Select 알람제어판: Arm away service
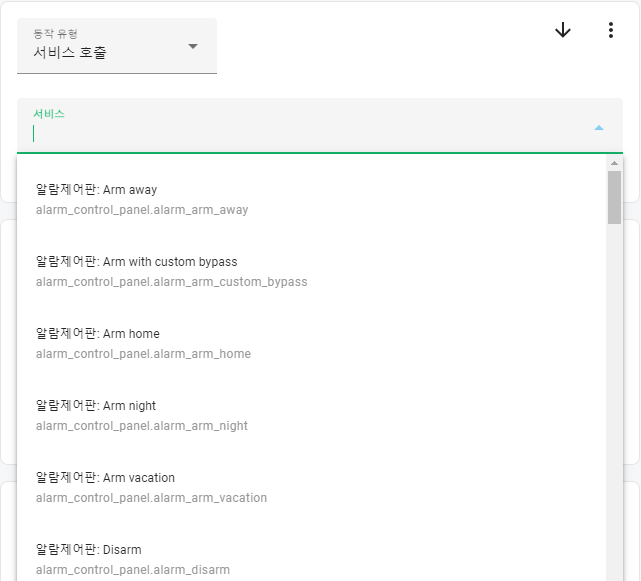Image resolution: width=641 pixels, height=581 pixels. point(312,200)
